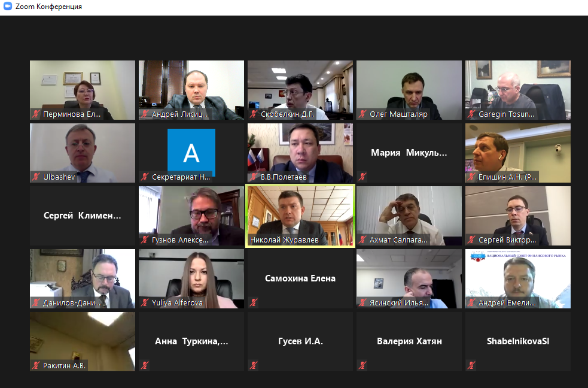The width and height of the screenshot is (588, 388).
Task: Click the Ракитин А.В. video tile
Action: tap(83, 341)
